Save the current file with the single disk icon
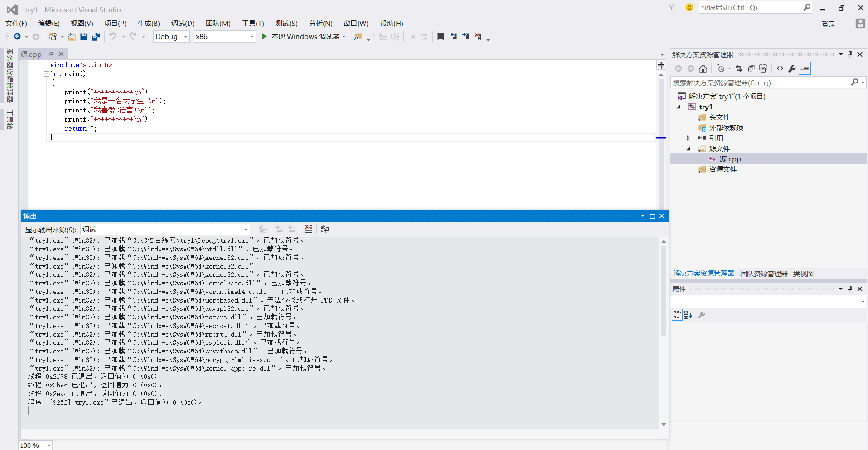Screen dimensions: 868x450 [84, 37]
